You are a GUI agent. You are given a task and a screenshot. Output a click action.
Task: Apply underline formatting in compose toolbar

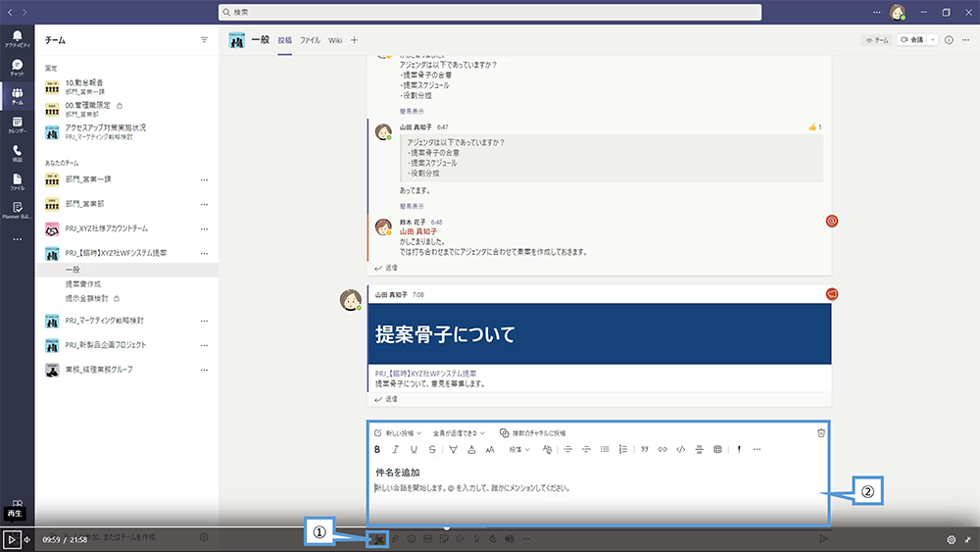pyautogui.click(x=414, y=449)
